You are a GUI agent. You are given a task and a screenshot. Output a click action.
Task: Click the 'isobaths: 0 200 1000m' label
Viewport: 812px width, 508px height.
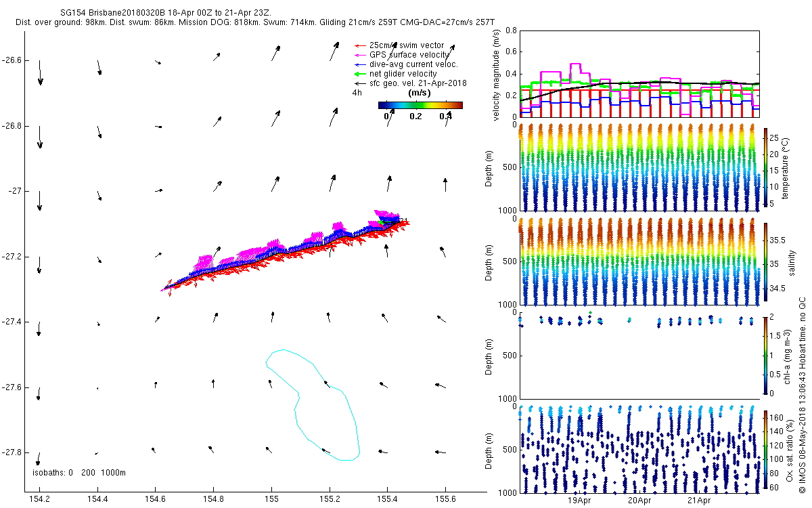[x=78, y=473]
